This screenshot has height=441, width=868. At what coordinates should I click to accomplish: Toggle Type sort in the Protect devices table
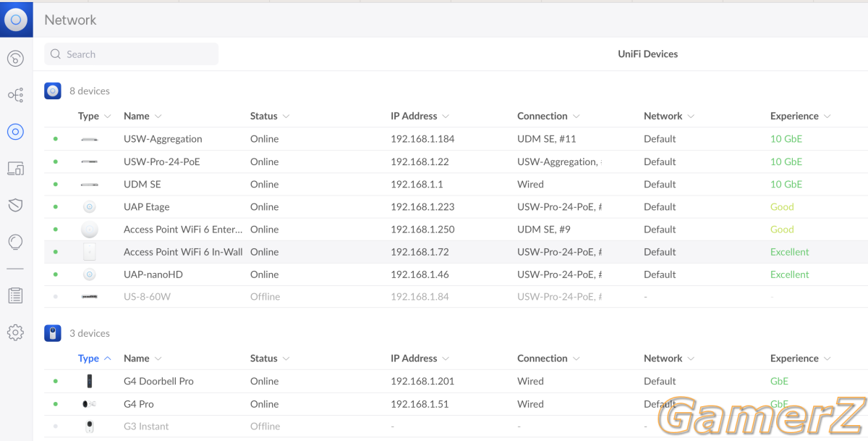point(95,358)
